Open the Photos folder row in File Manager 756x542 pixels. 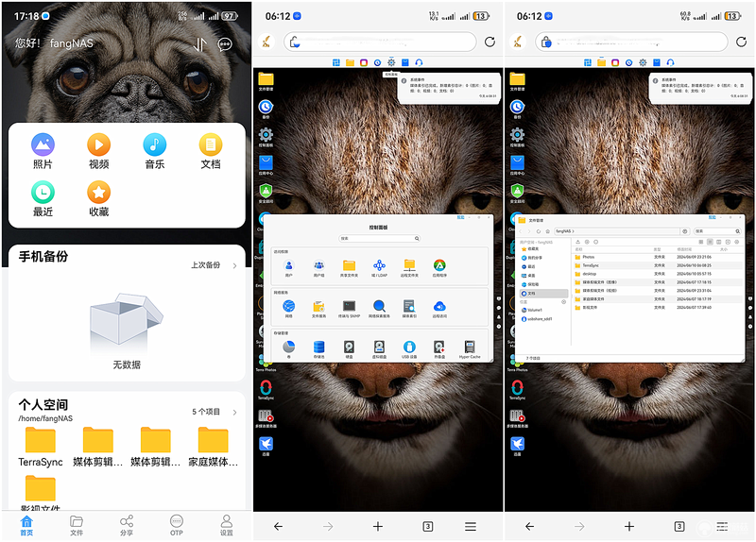tap(659, 257)
